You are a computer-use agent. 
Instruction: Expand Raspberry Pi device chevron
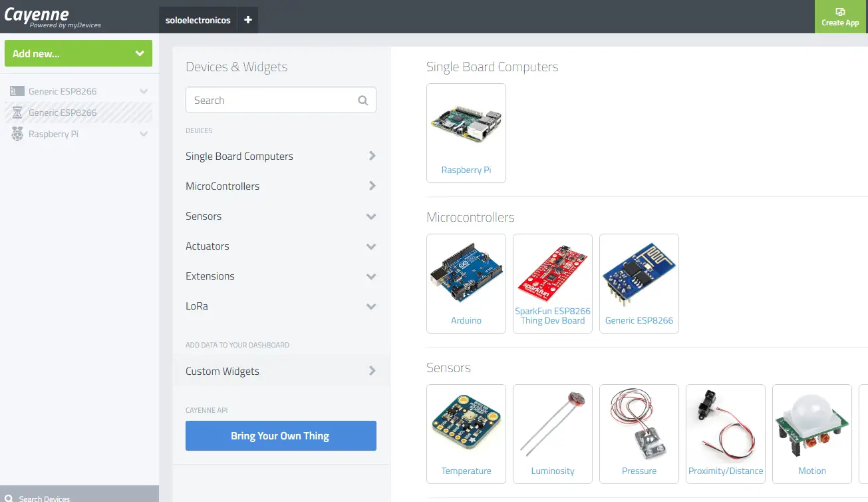[143, 134]
